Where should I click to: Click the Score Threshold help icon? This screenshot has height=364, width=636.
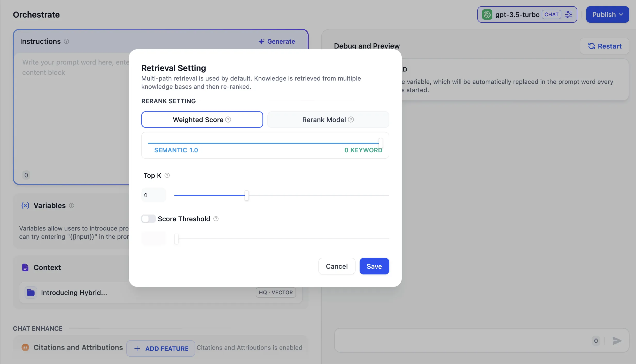[216, 219]
